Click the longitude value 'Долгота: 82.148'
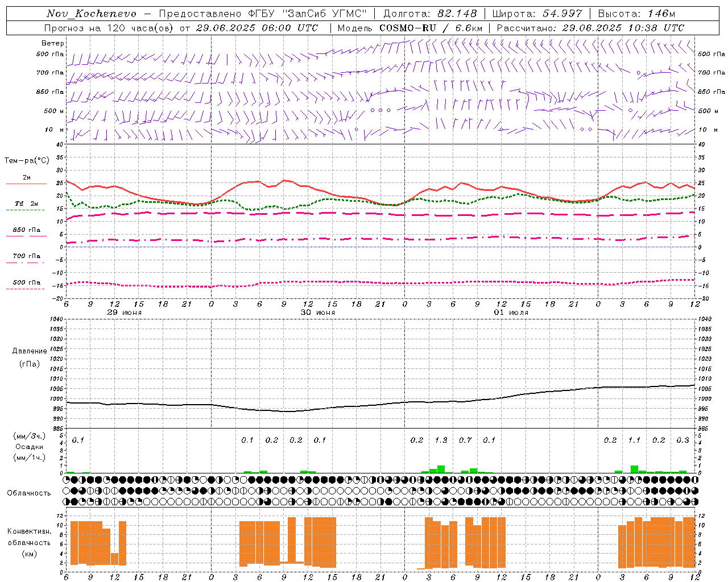 pos(430,14)
